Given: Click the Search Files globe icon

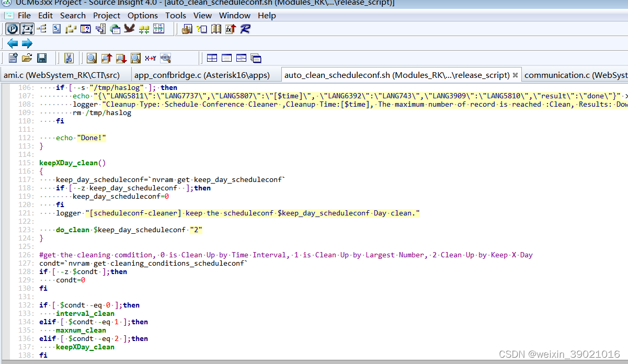Looking at the screenshot, I should pos(165,58).
